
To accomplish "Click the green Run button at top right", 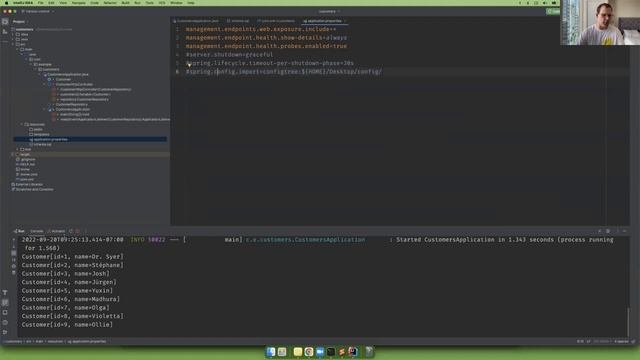I will tap(553, 11).
